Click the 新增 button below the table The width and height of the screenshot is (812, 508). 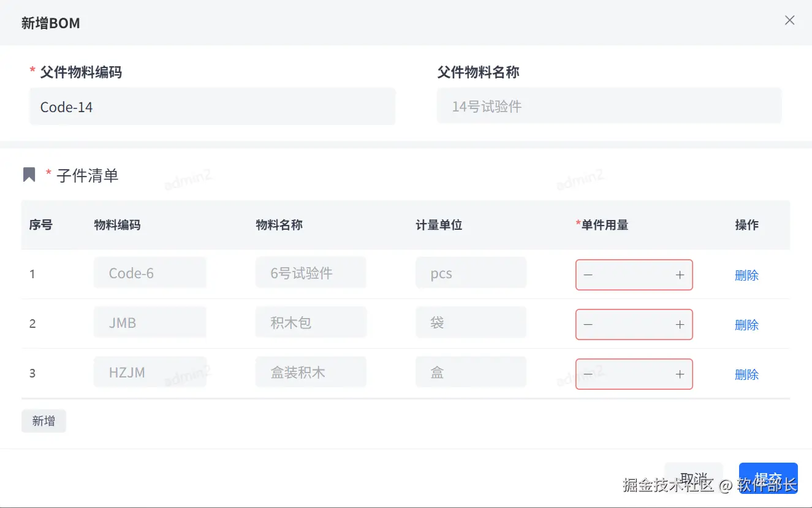(x=44, y=421)
